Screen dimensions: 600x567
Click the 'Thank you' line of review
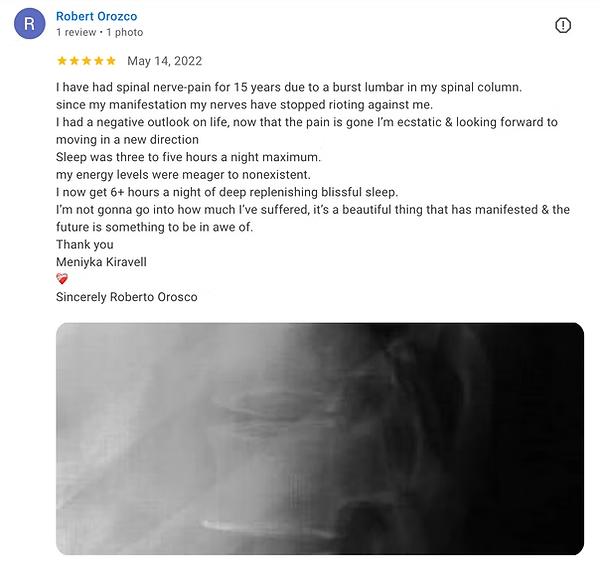pos(85,244)
